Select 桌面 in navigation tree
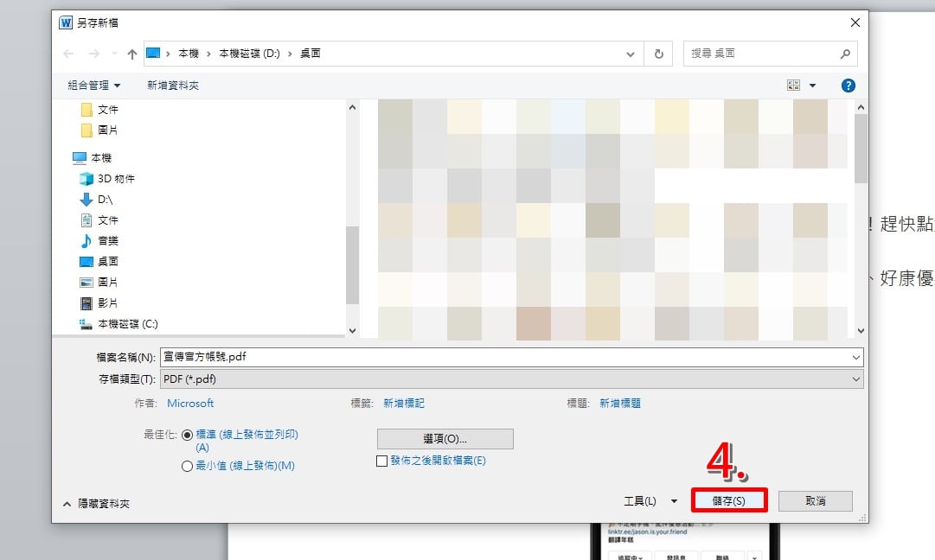 (x=99, y=262)
